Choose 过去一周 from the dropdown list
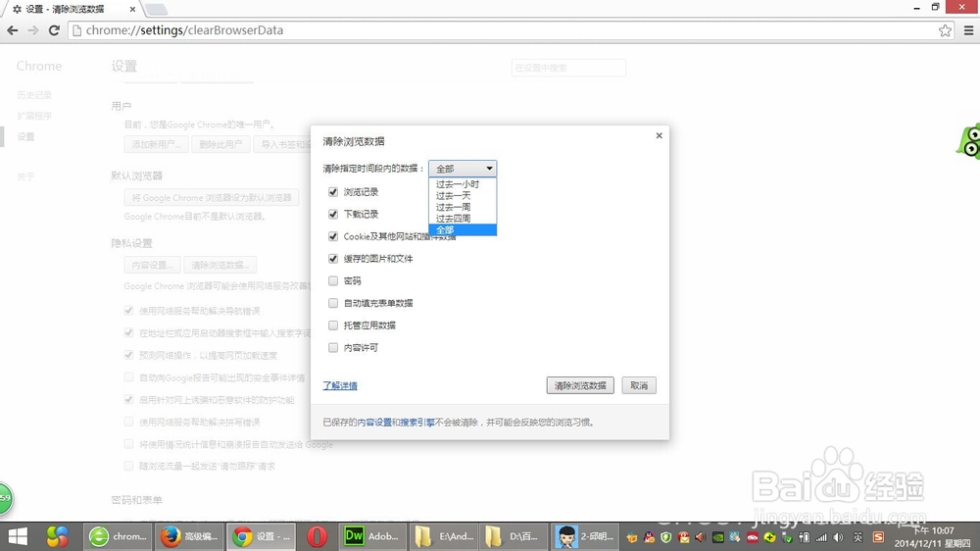 click(x=463, y=207)
